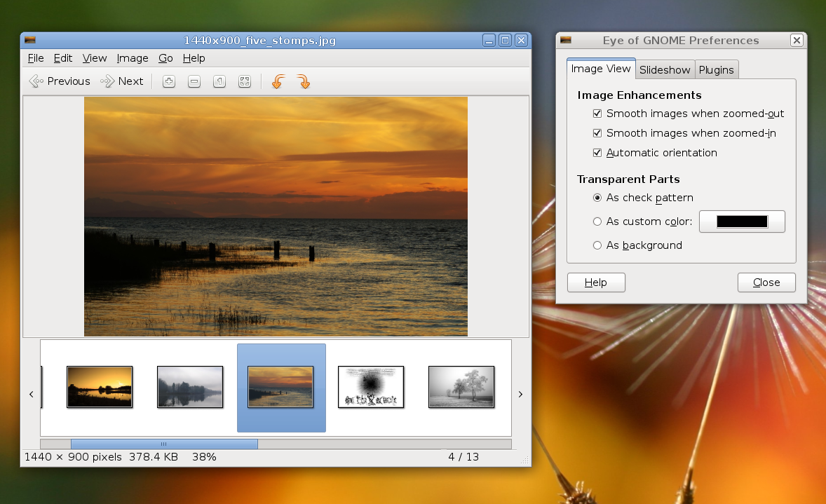826x504 pixels.
Task: Click Help button in Preferences
Action: [x=596, y=282]
